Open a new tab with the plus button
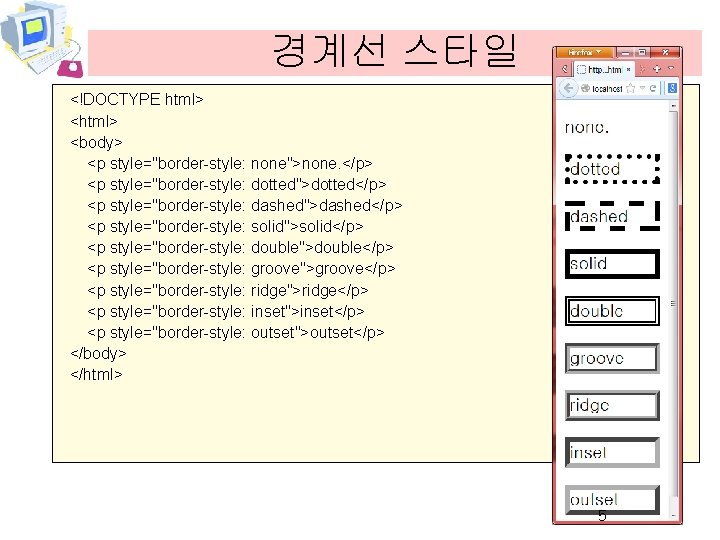 [657, 69]
